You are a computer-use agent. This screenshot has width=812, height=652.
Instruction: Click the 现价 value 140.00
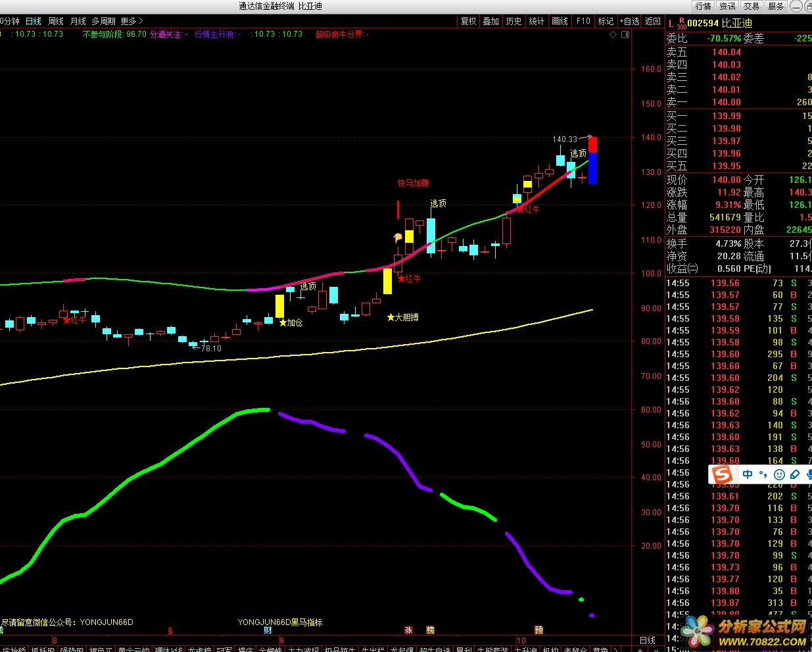click(x=726, y=180)
